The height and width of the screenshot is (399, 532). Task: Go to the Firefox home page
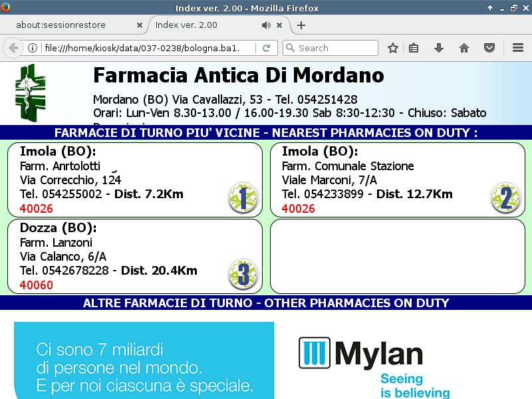coord(464,48)
